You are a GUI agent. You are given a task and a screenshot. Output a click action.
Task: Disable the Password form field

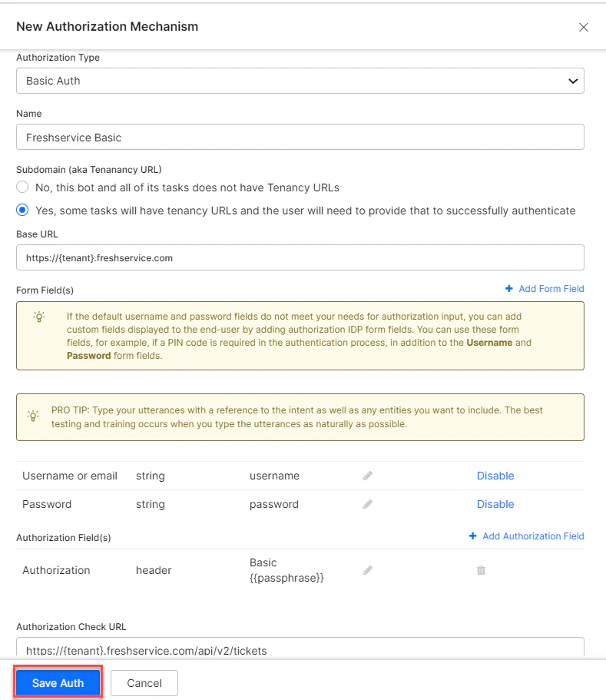coord(495,504)
